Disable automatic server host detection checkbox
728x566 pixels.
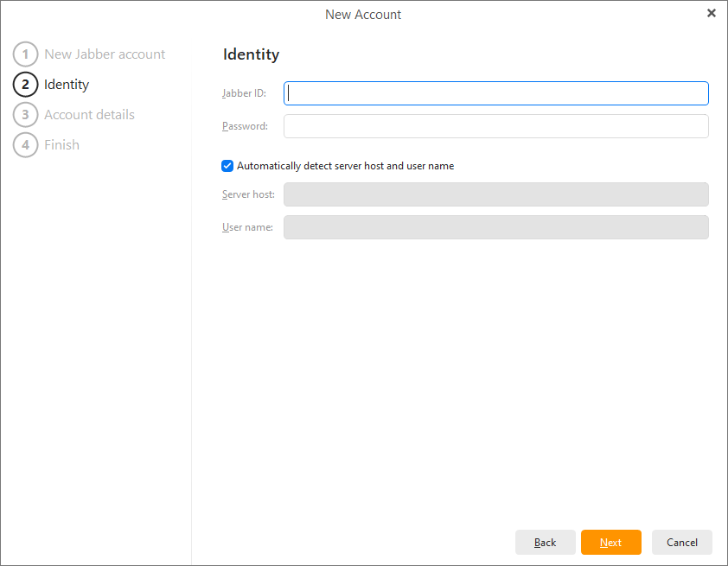tap(227, 166)
